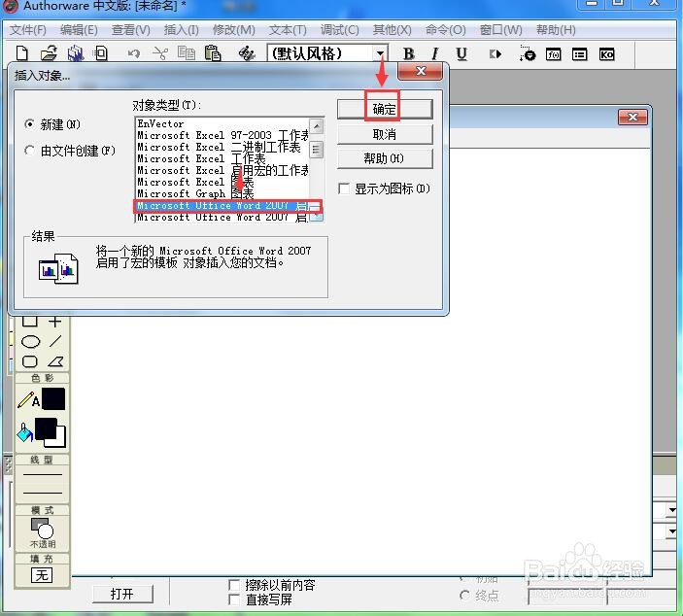Open the opaque mode selector icon
Screen dimensions: 683x616
click(x=42, y=529)
